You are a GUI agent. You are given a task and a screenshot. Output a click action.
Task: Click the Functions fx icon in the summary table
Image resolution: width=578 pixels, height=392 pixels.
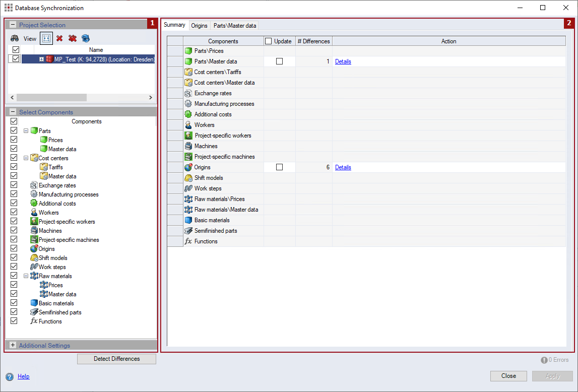(x=188, y=241)
